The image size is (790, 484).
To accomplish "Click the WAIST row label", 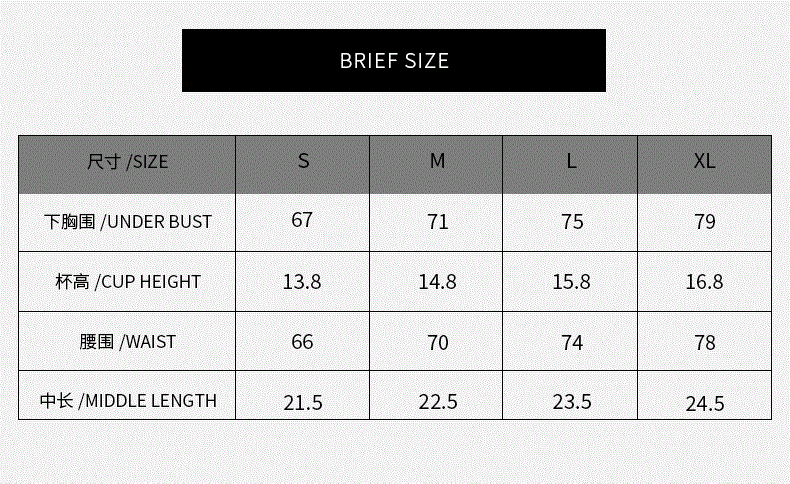I will pos(128,341).
